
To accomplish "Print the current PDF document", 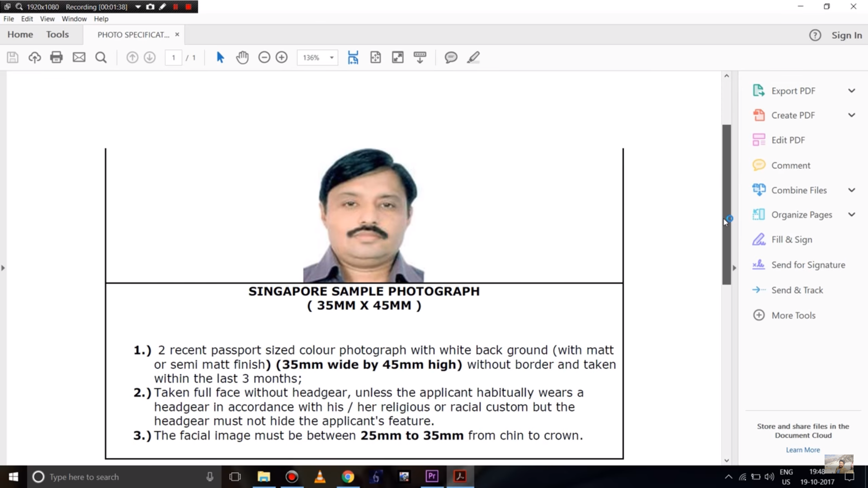I will click(x=56, y=57).
